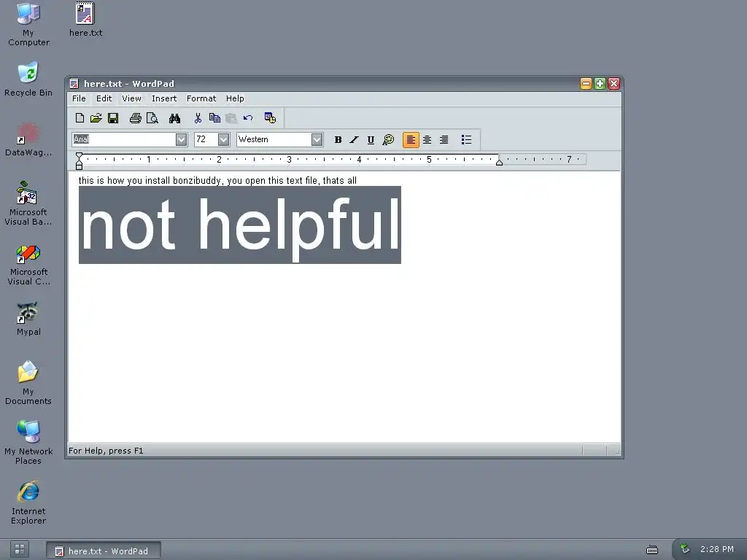Viewport: 747px width, 560px height.
Task: Select Microsoft Visual C... shortcut
Action: (x=28, y=265)
